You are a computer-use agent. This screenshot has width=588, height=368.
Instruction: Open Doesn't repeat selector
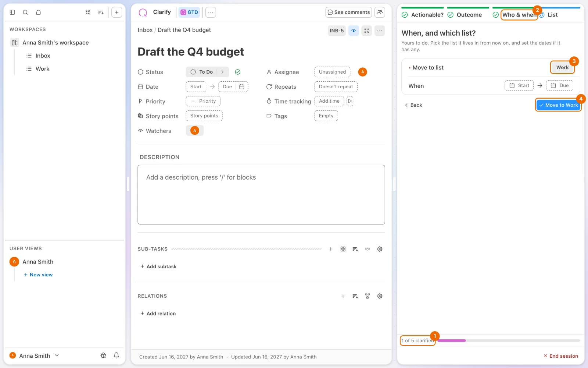[336, 86]
